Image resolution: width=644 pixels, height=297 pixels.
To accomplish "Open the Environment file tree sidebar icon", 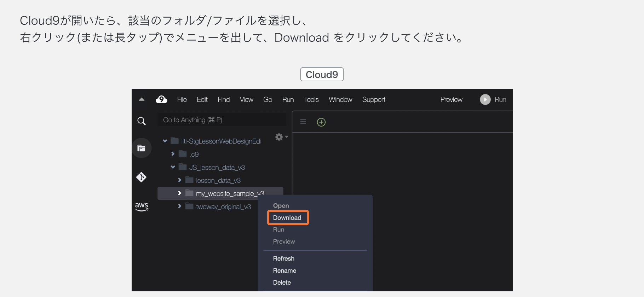I will point(142,148).
